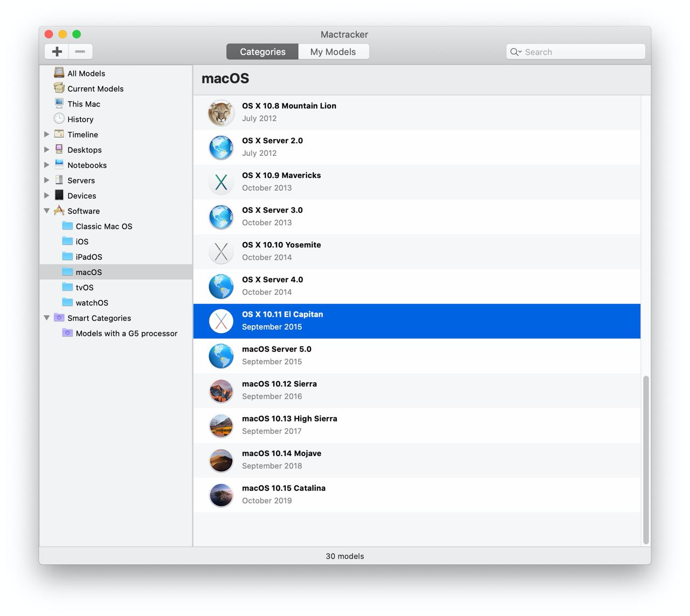Click the minus remove button
Image resolution: width=690 pixels, height=616 pixels.
pos(80,51)
